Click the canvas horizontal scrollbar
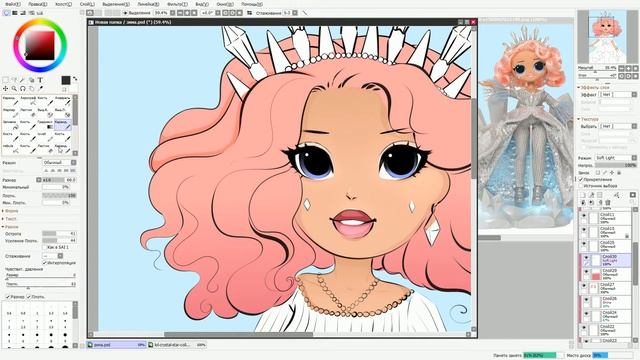Viewport: 640px width, 360px height. tap(238, 335)
